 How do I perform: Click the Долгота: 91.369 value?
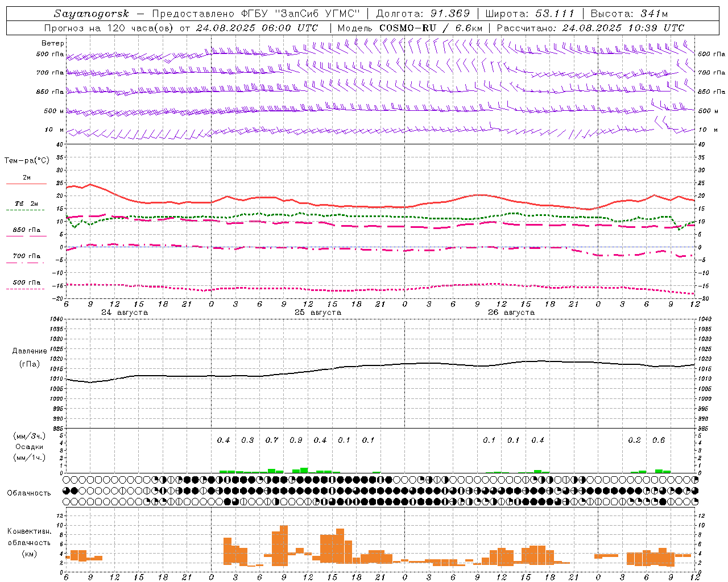click(x=423, y=14)
